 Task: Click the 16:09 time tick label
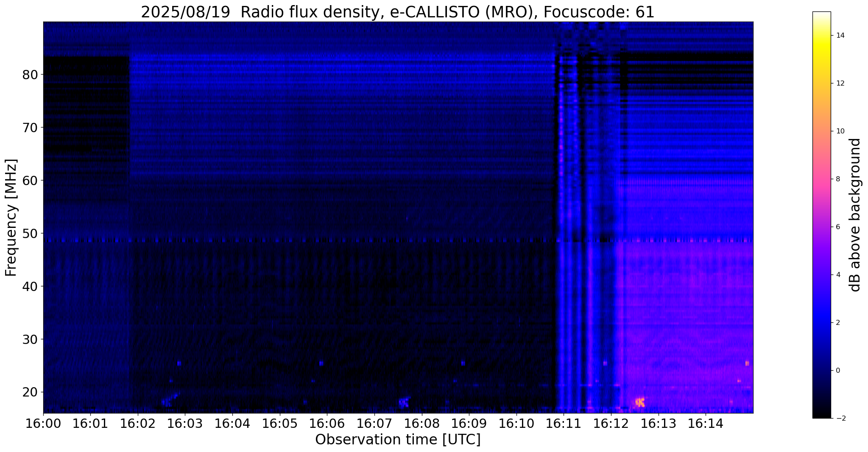pos(469,423)
